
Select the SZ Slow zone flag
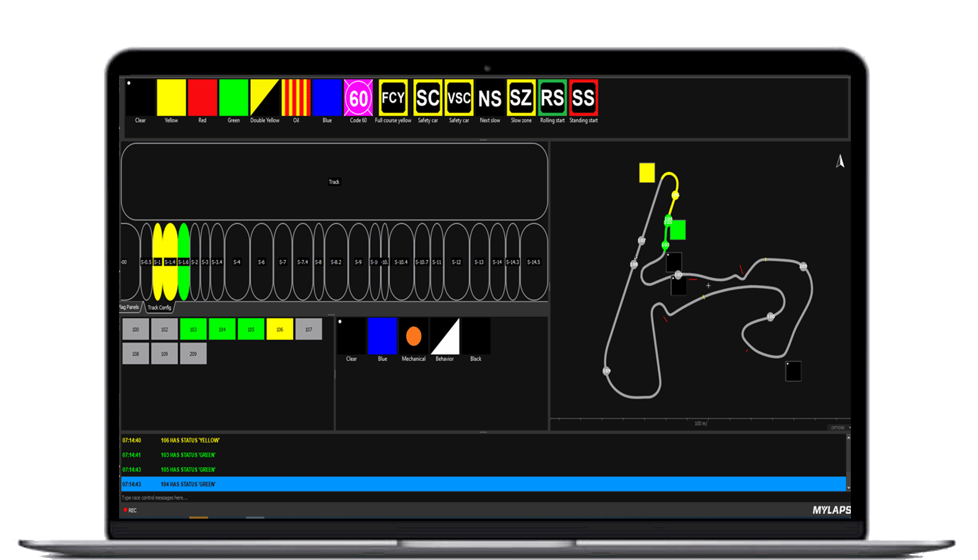521,98
